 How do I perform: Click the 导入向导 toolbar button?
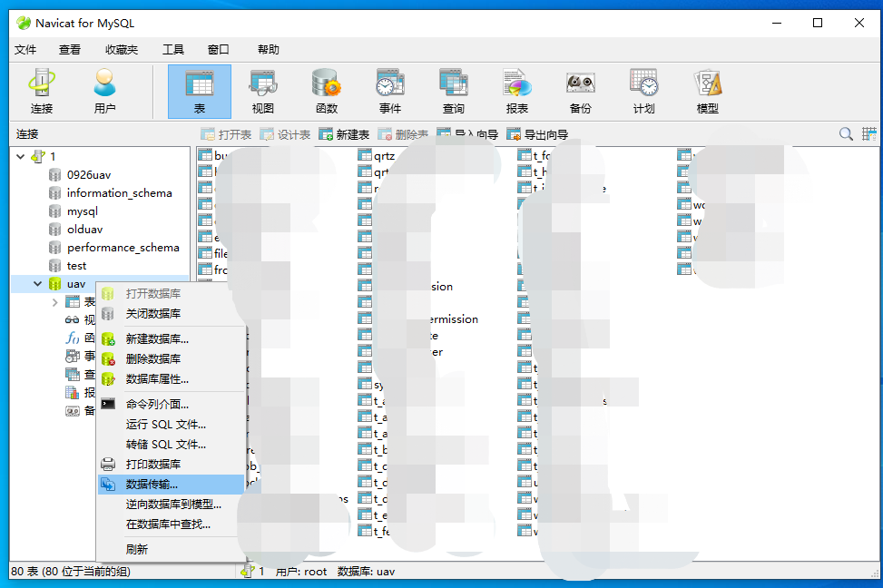click(x=468, y=134)
